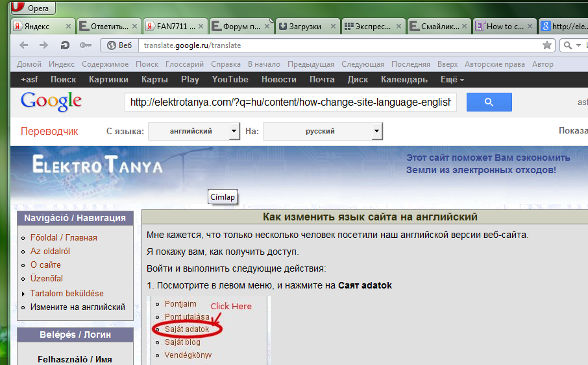Click the Tartalom beküldése menu item
The image size is (588, 365).
click(67, 293)
